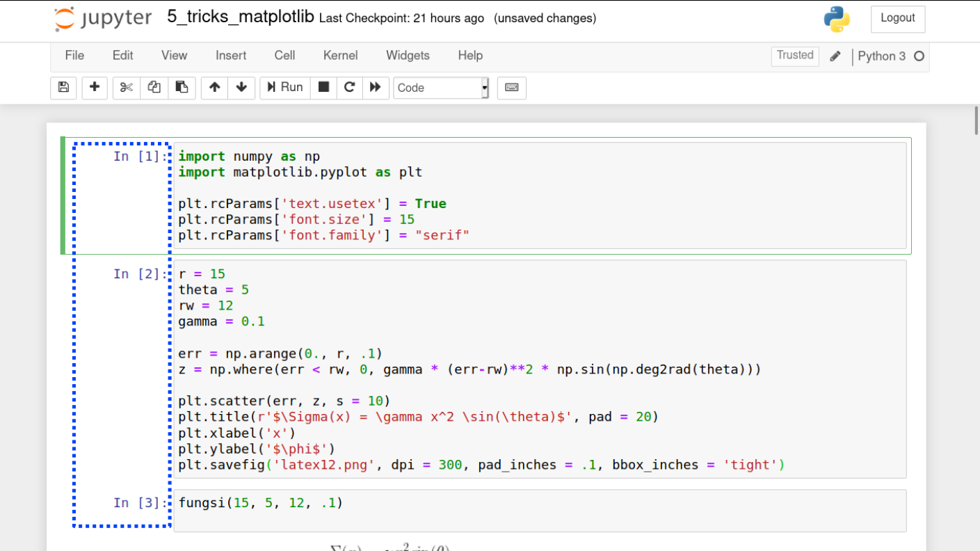
Task: Open the Kernel menu
Action: (x=340, y=56)
